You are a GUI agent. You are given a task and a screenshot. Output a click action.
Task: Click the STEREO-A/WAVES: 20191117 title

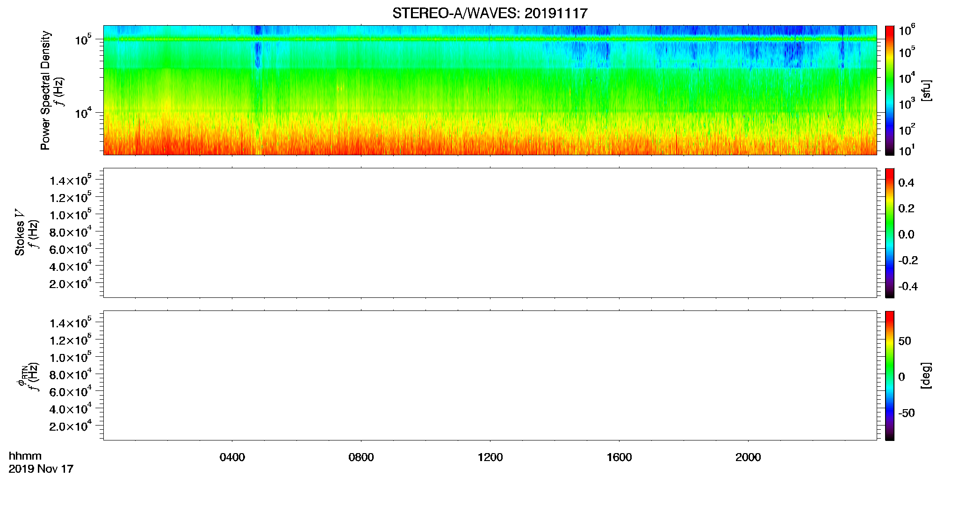click(x=490, y=13)
